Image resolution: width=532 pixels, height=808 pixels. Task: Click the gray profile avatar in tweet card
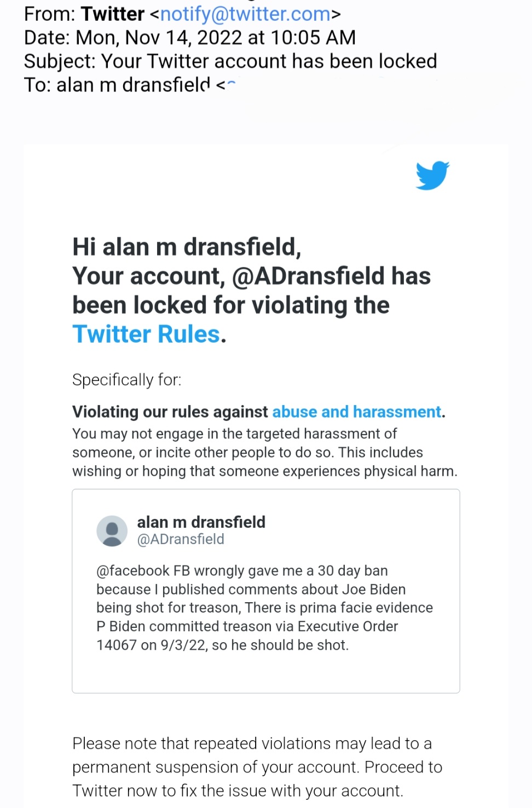112,530
